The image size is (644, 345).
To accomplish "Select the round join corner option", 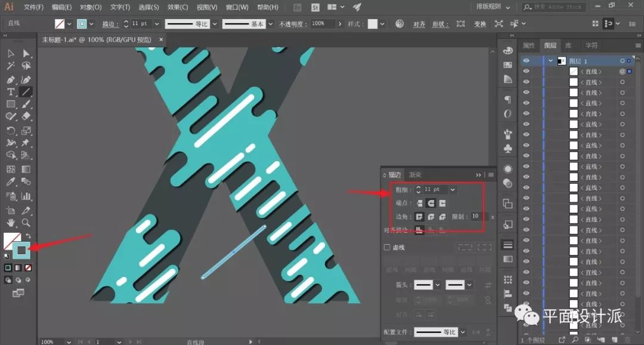I will tap(431, 217).
